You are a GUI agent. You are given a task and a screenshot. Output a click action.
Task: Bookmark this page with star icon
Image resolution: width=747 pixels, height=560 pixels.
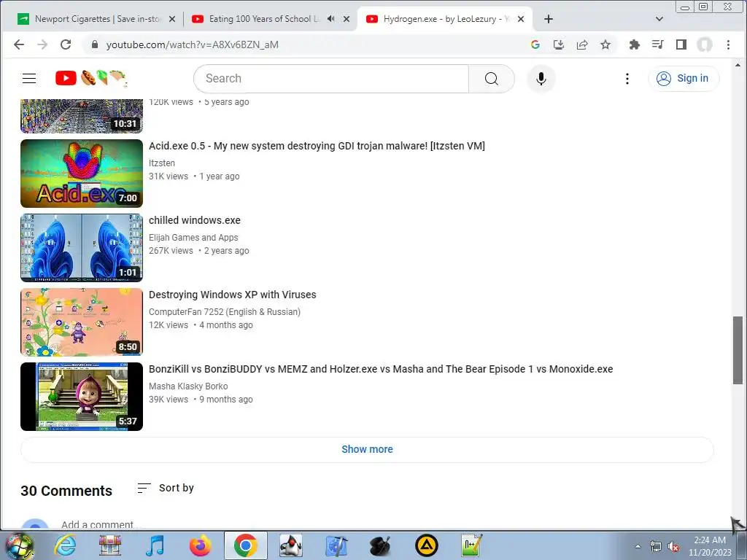coord(605,44)
